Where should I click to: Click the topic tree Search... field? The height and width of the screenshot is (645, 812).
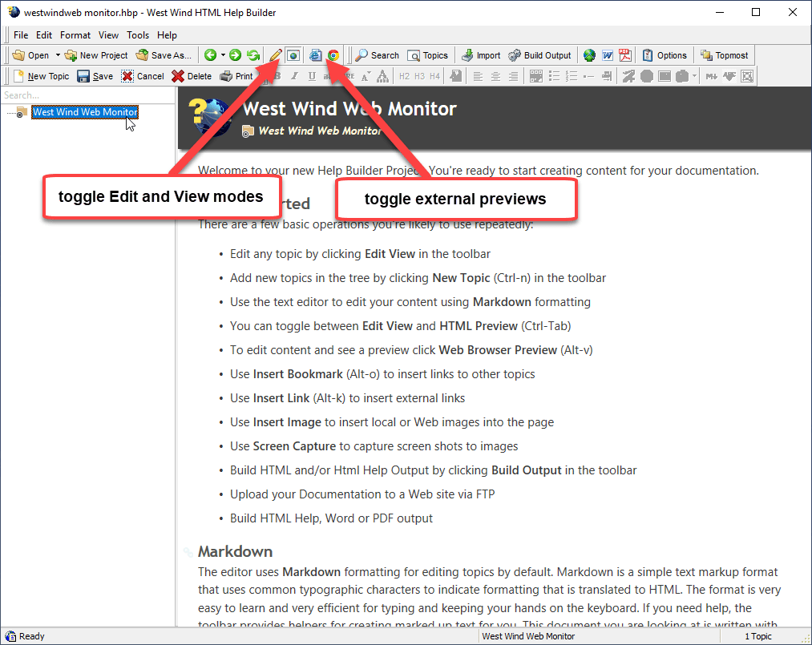[x=88, y=95]
